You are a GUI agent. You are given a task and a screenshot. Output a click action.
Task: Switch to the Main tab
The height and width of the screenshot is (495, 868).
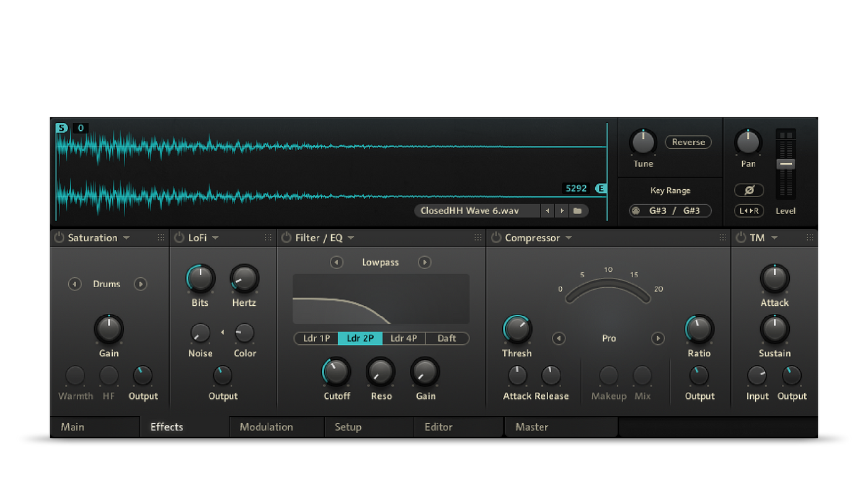95,427
